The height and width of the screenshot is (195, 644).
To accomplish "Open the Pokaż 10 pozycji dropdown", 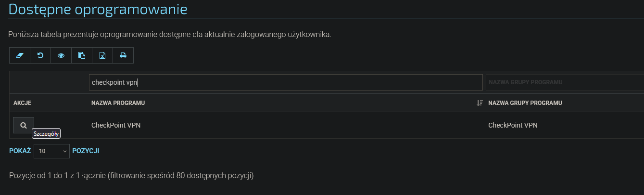I will pyautogui.click(x=51, y=151).
